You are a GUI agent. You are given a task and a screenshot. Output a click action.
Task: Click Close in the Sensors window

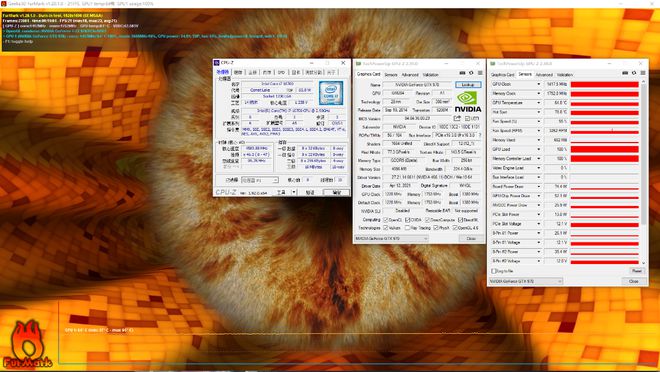633,281
